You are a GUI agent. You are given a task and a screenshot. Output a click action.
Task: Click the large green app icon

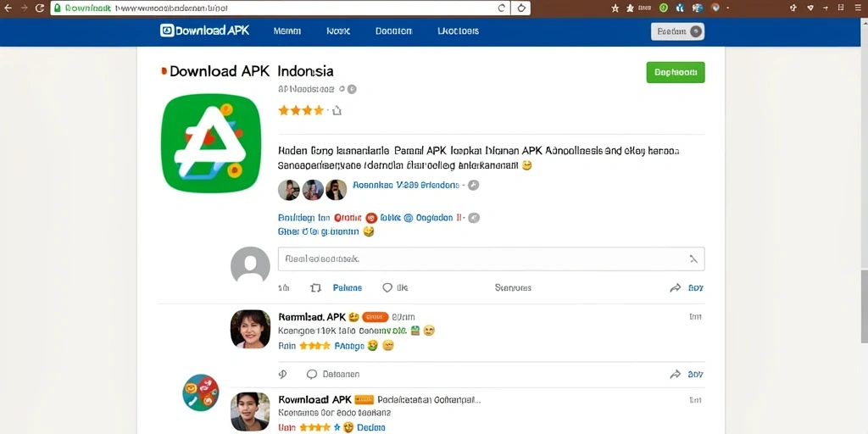[211, 143]
